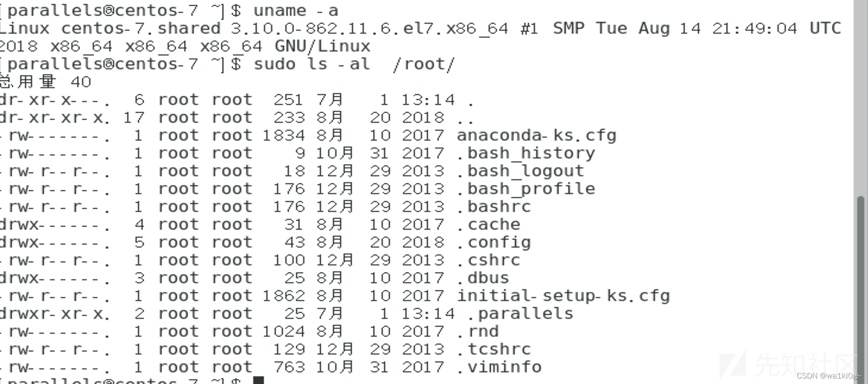Click the 'sudo ls -al /root/' command
This screenshot has height=384, width=868.
tap(354, 65)
